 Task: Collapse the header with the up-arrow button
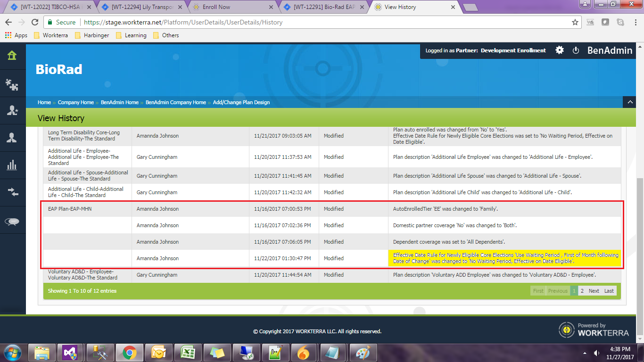(x=629, y=102)
